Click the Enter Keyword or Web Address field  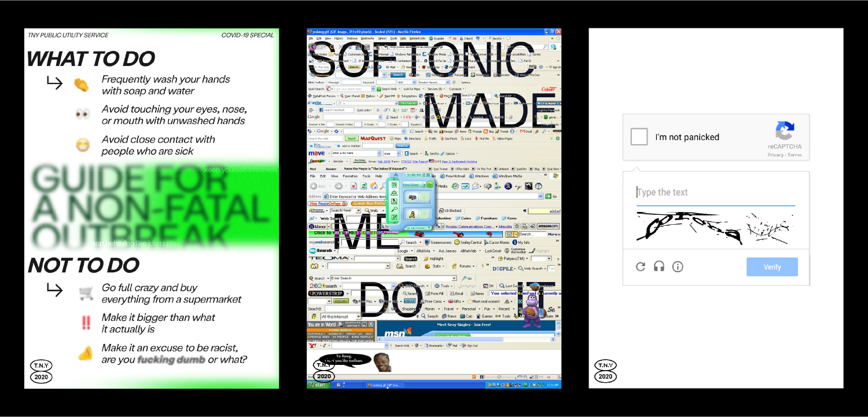433,196
